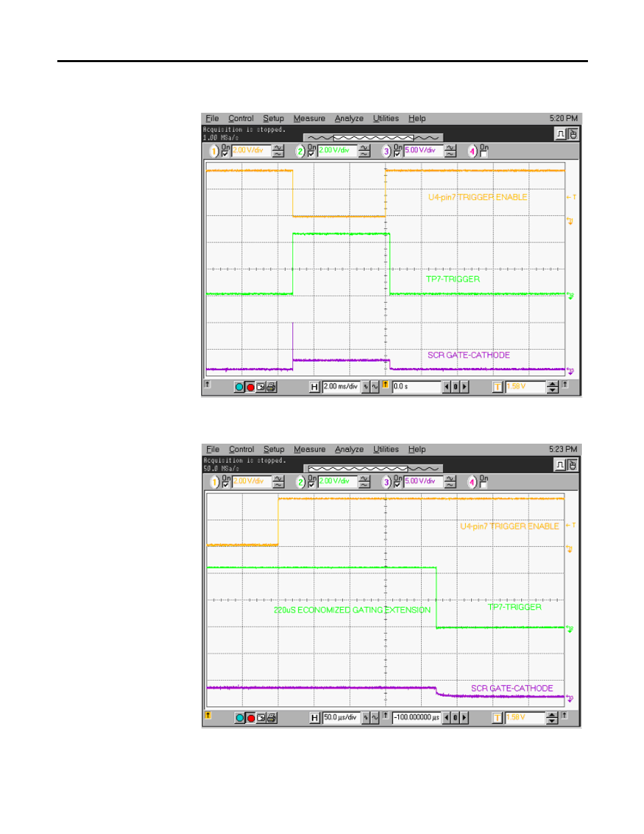Image resolution: width=644 pixels, height=834 pixels.
Task: Enable channel 4 On checkbox in the bottom scope
Action: pos(483,485)
